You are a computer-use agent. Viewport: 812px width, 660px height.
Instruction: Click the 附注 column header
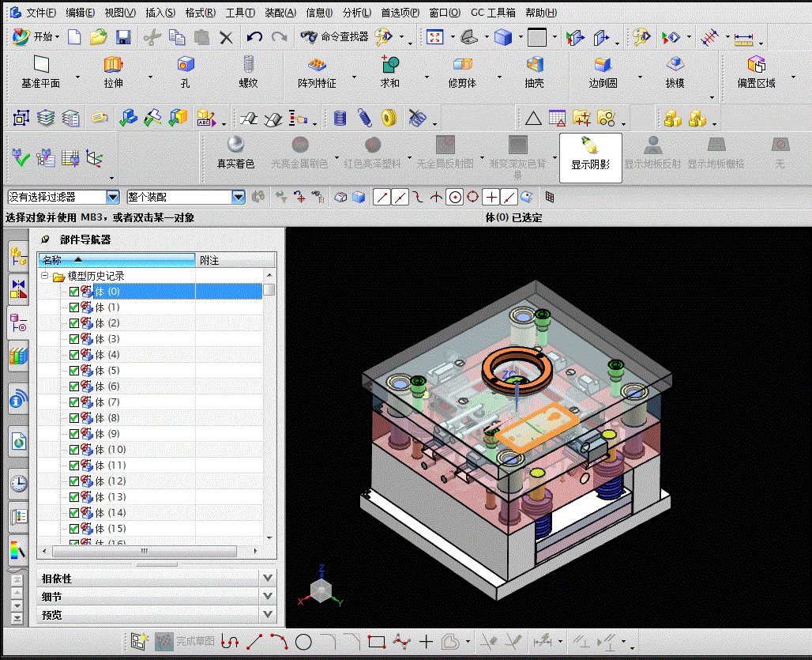[235, 260]
